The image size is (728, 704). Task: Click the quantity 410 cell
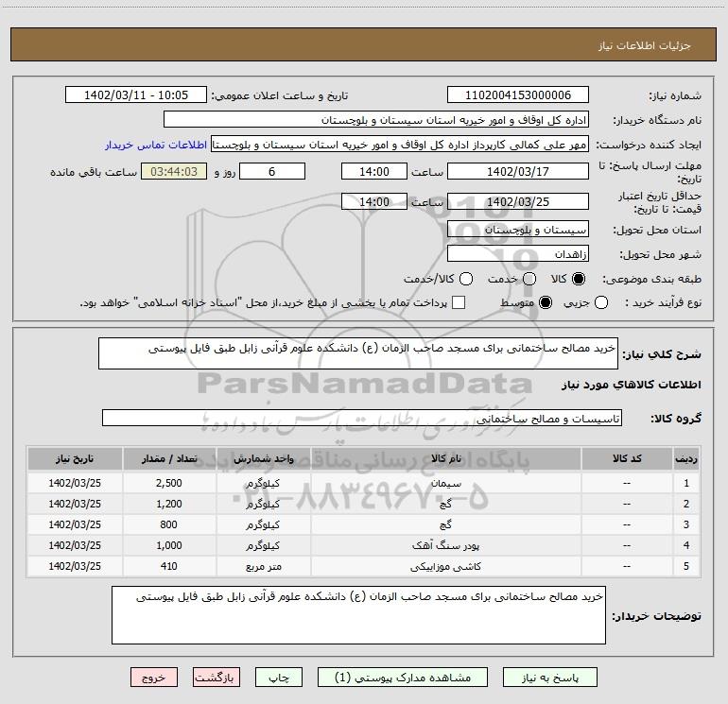[169, 567]
